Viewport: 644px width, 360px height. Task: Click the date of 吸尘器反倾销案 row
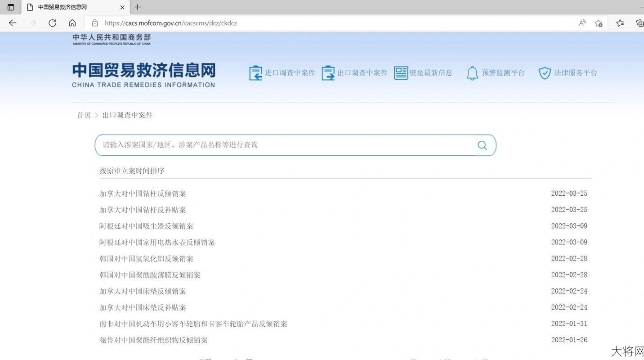pos(569,226)
